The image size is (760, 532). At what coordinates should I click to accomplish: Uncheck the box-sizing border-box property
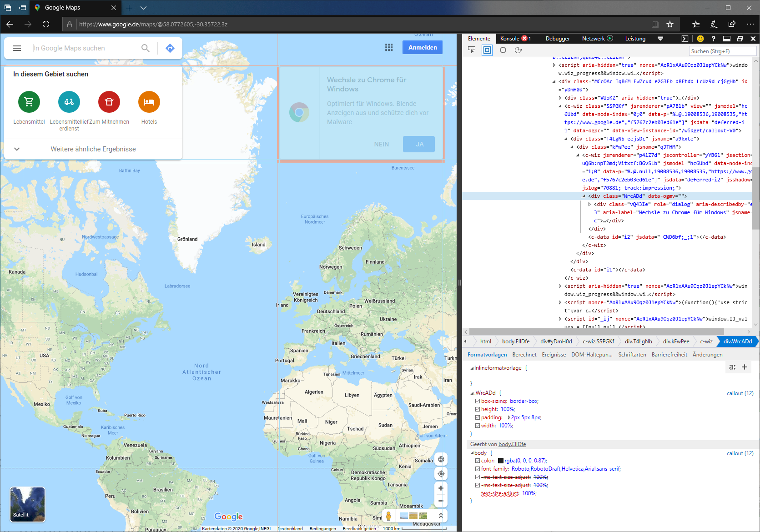pyautogui.click(x=478, y=401)
